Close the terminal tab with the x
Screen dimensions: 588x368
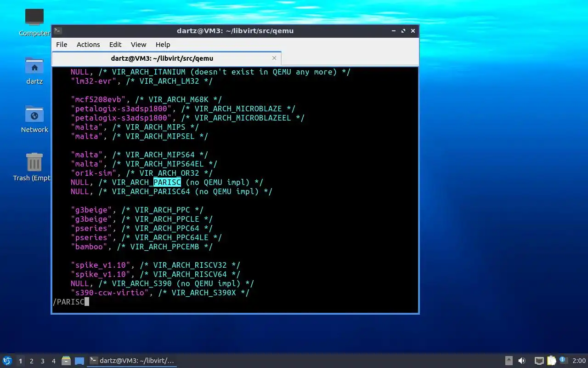(274, 58)
